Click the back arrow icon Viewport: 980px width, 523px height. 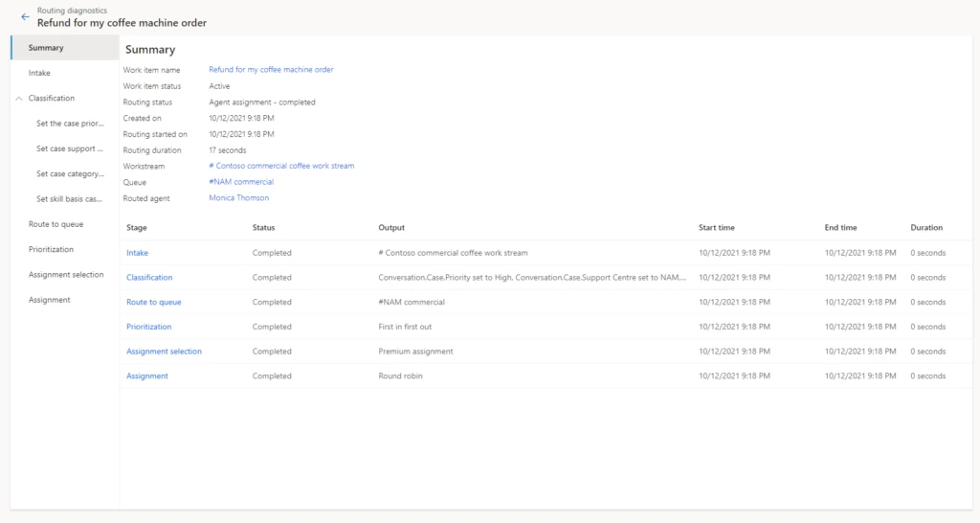click(25, 16)
